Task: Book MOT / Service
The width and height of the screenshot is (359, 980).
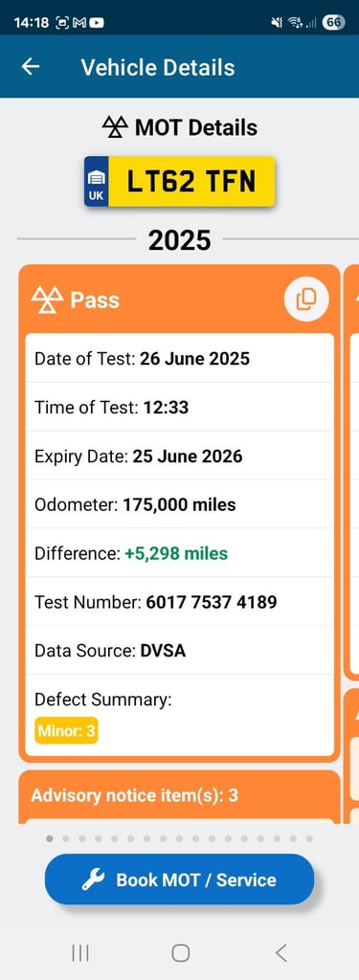Action: 179,880
